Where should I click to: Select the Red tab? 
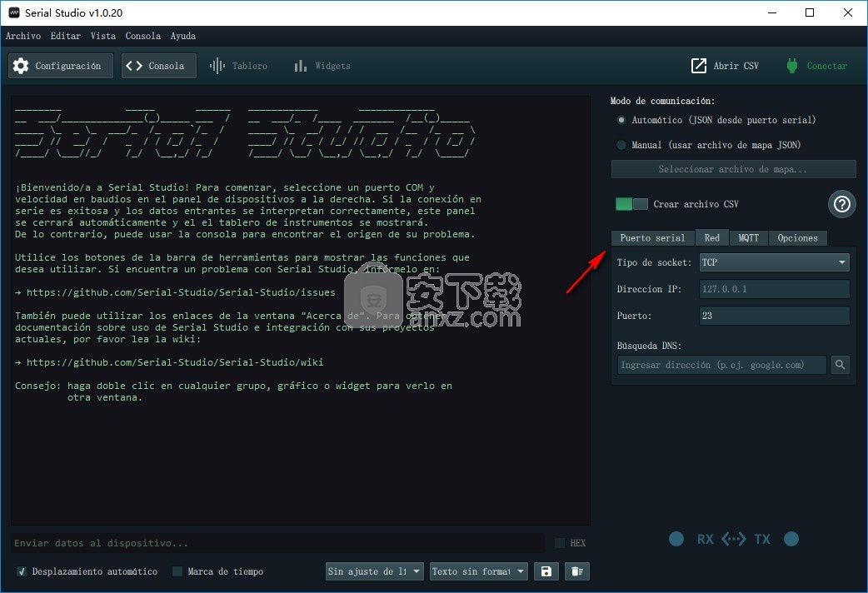(x=712, y=237)
